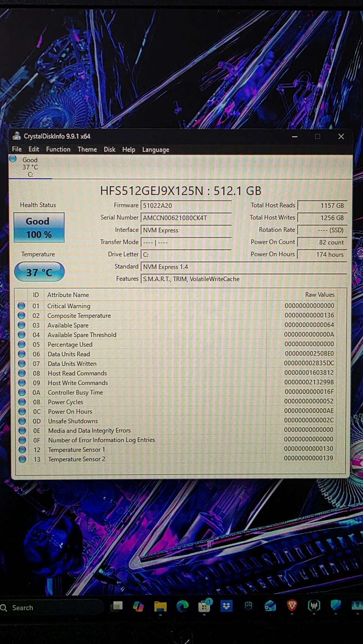Click status circle for Data Units Written row
Viewport: 363px width, 644px height.
[x=22, y=363]
